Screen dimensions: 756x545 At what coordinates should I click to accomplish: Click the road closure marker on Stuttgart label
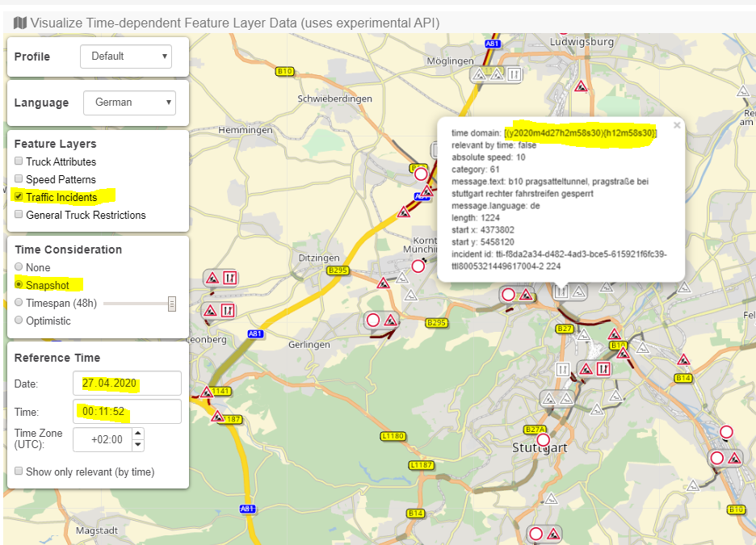coord(543,440)
